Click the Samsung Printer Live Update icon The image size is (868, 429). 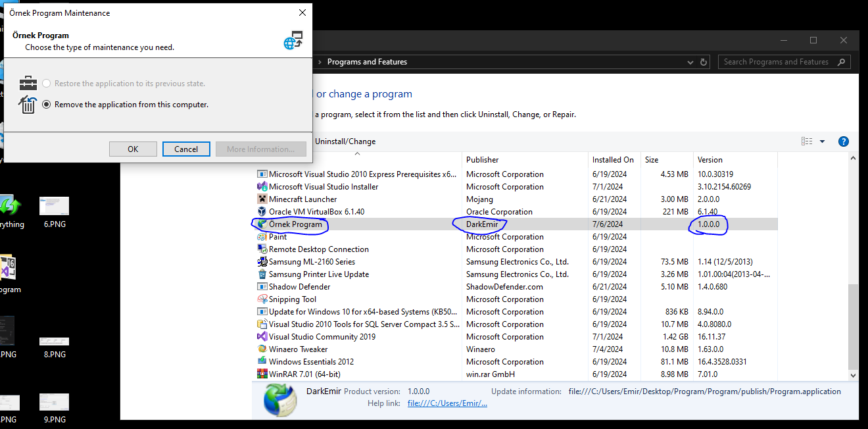click(x=262, y=274)
